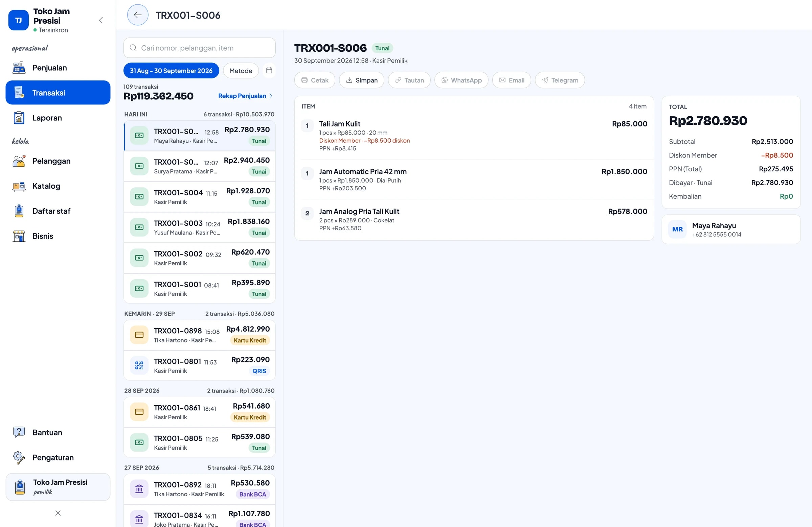The width and height of the screenshot is (812, 527).
Task: Open transaction TRX001-S004
Action: [199, 197]
